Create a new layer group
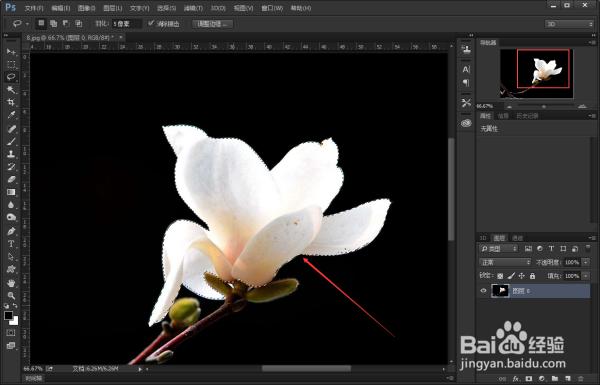 click(x=554, y=378)
